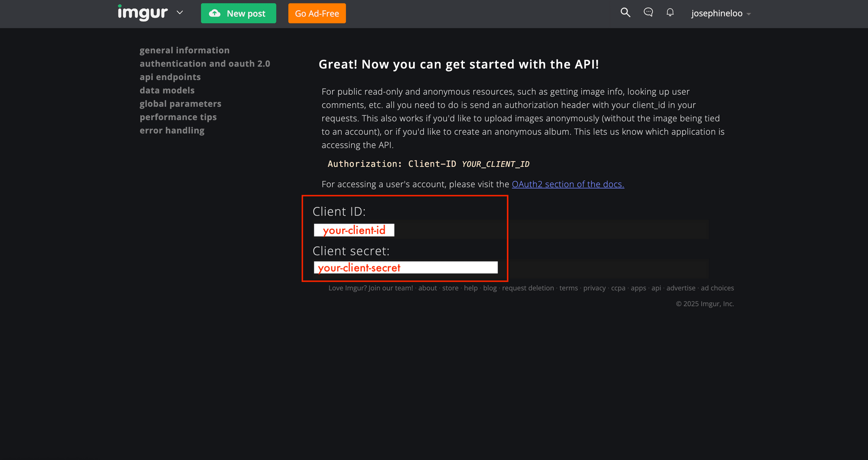Click the Client secret value field

coord(511,268)
